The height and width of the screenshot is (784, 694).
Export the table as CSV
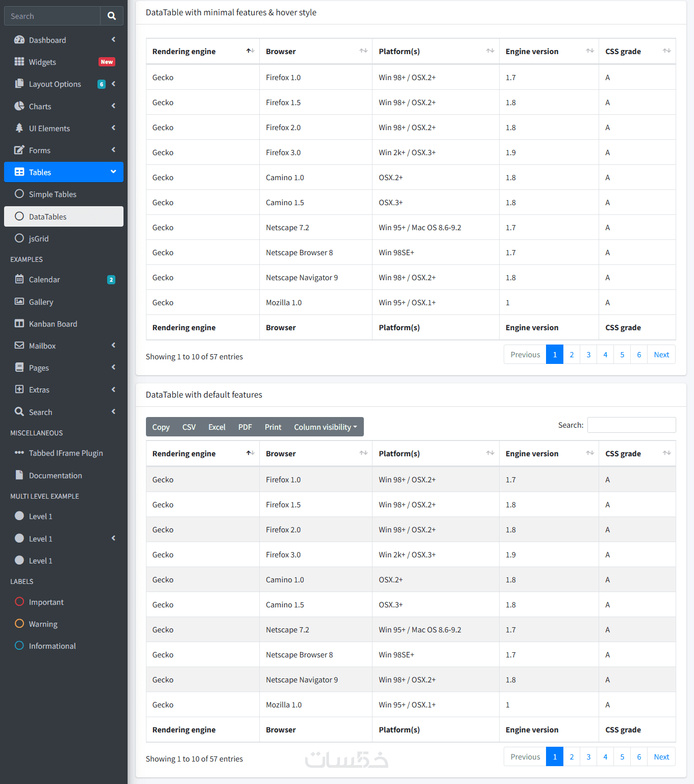(x=189, y=427)
